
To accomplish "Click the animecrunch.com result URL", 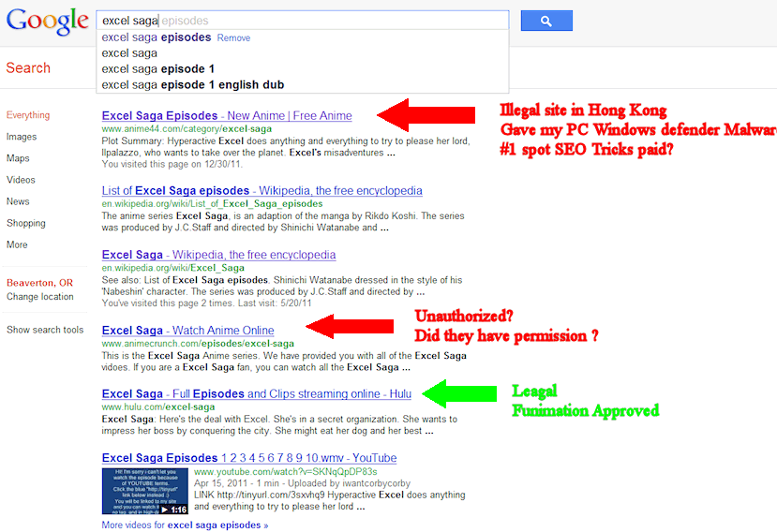I will tap(198, 344).
